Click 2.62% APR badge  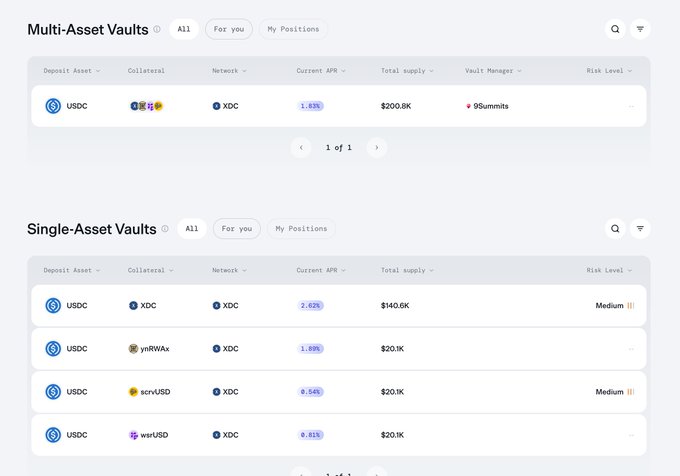pos(311,305)
